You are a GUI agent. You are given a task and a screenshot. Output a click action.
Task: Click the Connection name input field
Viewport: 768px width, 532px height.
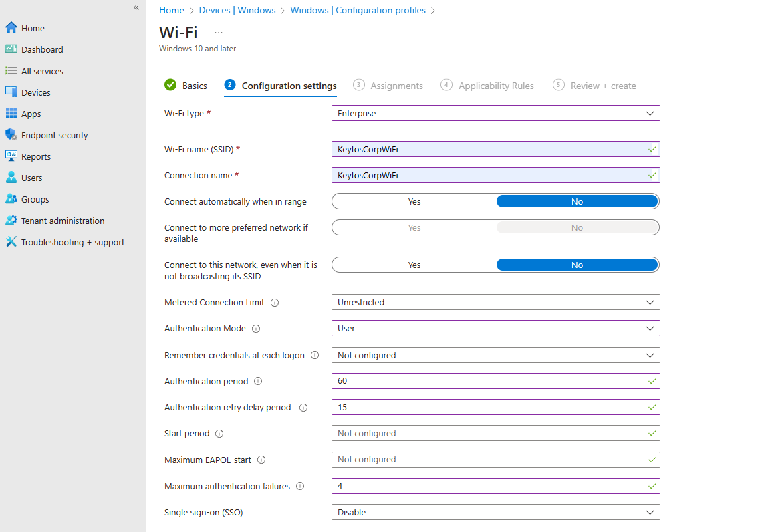pos(496,175)
